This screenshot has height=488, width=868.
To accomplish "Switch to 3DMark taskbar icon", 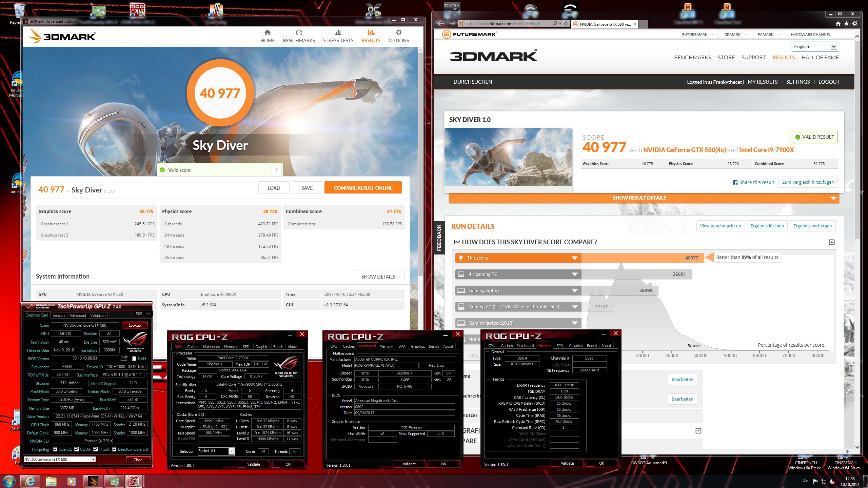I will [93, 481].
